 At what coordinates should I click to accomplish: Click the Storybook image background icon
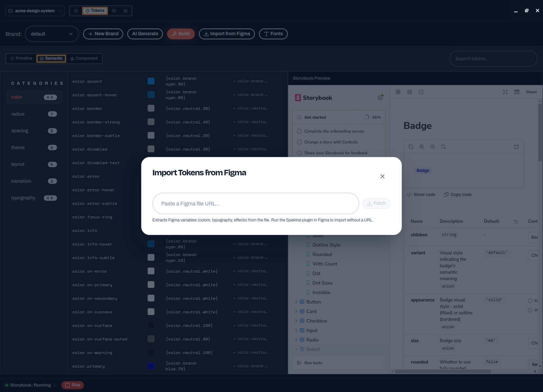click(410, 92)
